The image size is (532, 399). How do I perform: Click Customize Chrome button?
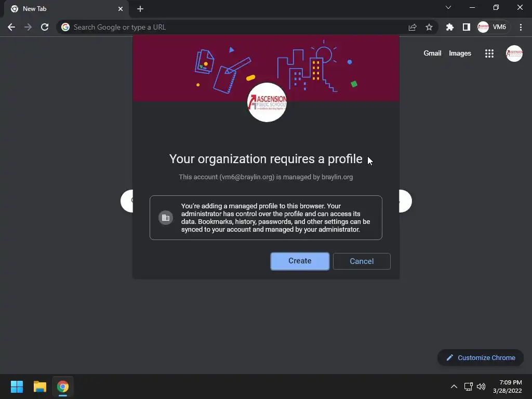(481, 357)
